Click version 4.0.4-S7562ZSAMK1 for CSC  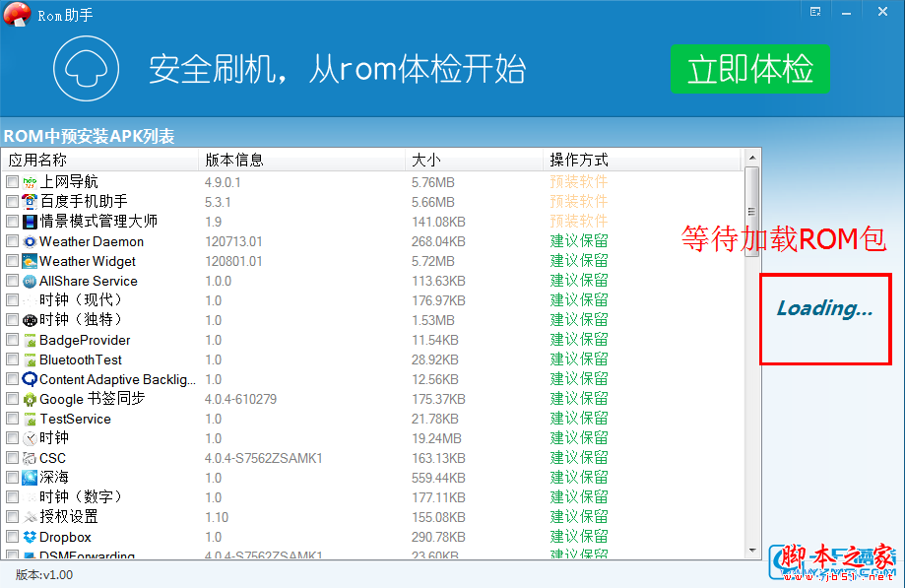263,458
